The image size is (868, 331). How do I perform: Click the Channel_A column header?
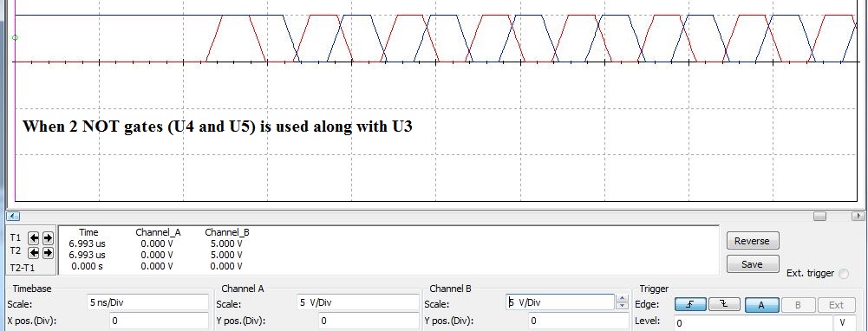click(158, 232)
